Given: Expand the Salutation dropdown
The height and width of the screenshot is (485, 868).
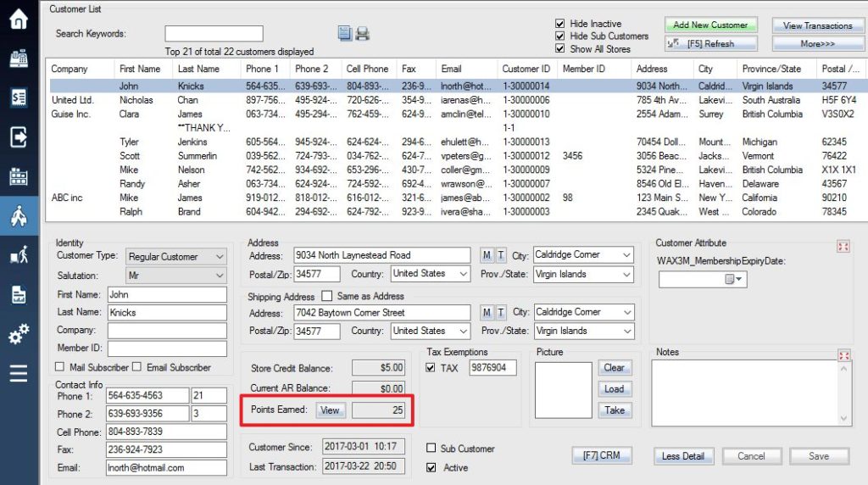Looking at the screenshot, I should (x=176, y=276).
